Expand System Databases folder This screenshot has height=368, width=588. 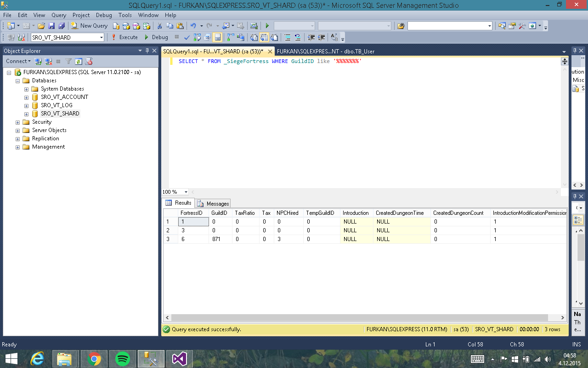(x=26, y=89)
